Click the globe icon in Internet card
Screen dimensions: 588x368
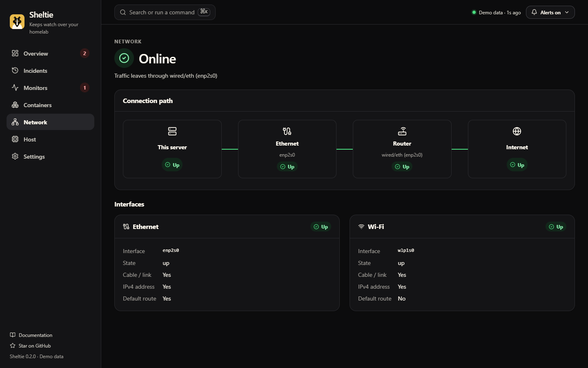517,131
